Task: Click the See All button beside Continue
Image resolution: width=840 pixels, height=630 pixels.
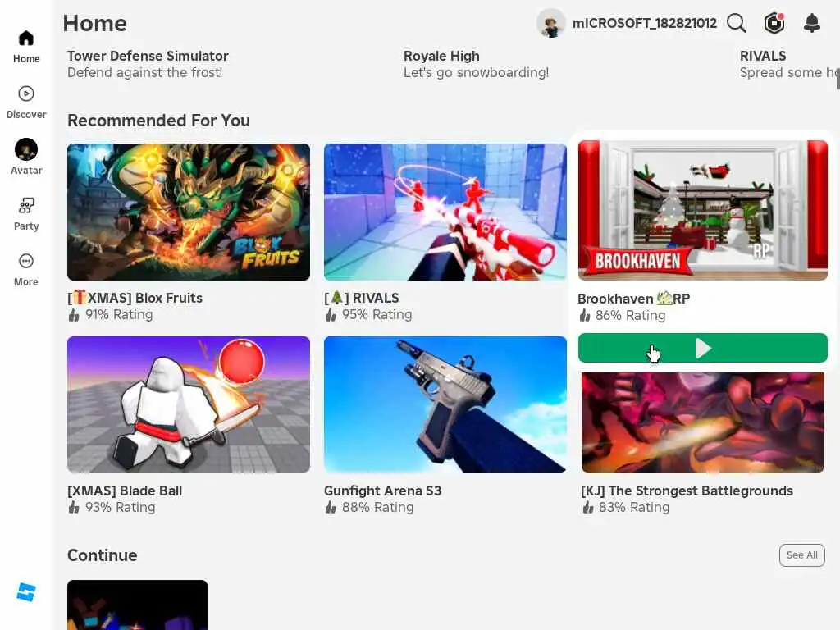Action: click(802, 555)
